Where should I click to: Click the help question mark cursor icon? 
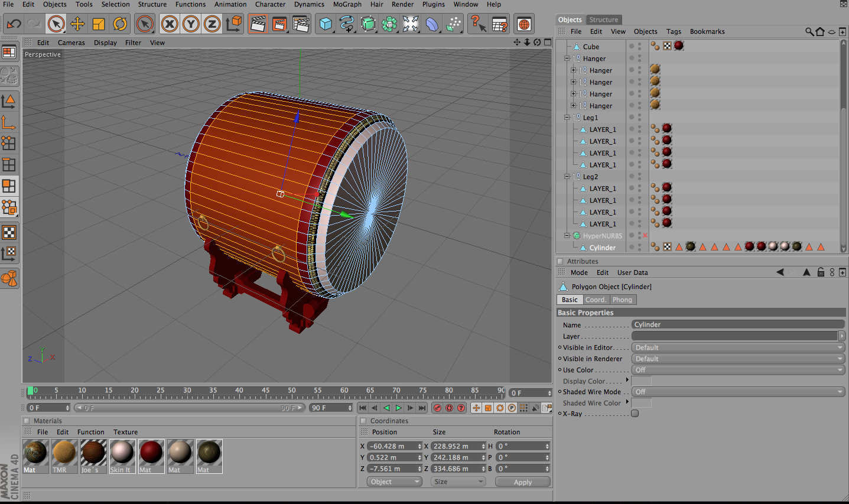[478, 24]
